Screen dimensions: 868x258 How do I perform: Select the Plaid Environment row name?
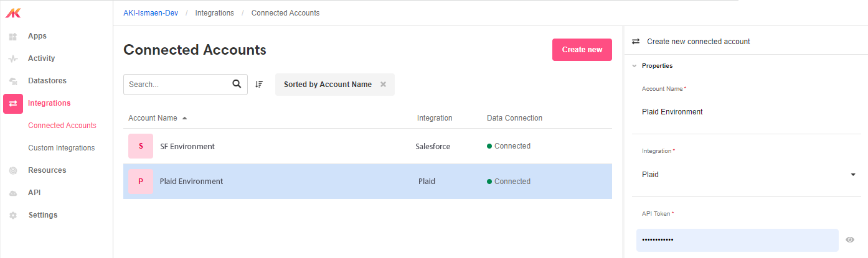click(x=191, y=182)
